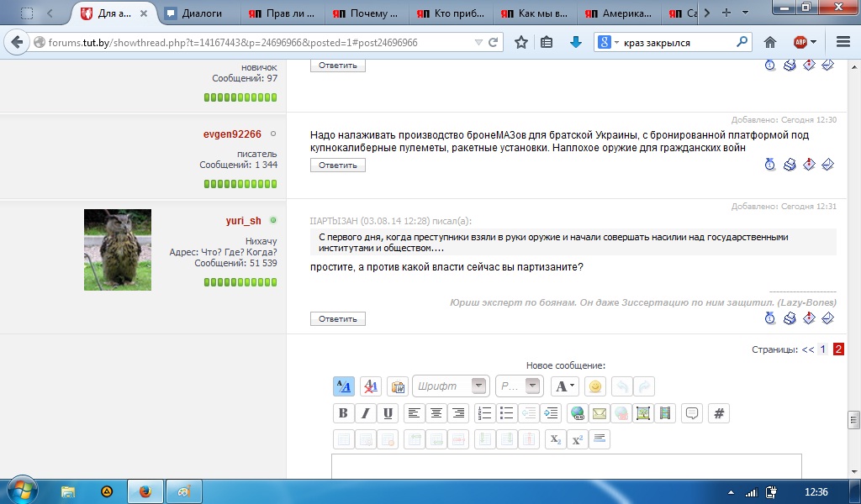
Task: Click the insert image icon
Action: click(x=643, y=413)
